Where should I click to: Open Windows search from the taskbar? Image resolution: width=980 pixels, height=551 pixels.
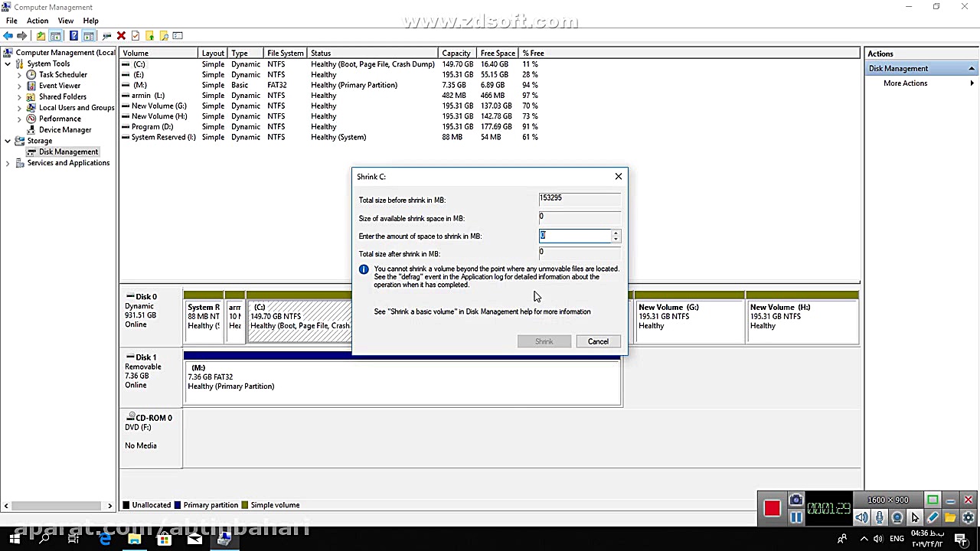pos(44,540)
